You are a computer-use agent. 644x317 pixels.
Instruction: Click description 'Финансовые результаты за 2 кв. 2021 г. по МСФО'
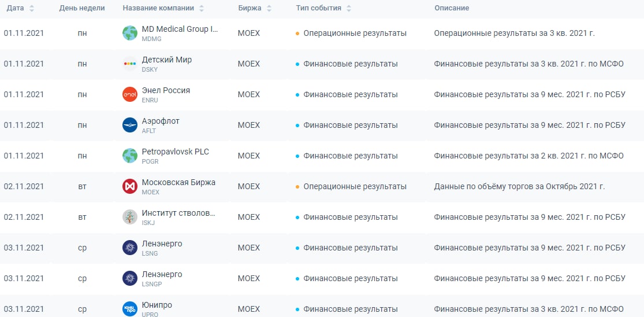click(528, 156)
